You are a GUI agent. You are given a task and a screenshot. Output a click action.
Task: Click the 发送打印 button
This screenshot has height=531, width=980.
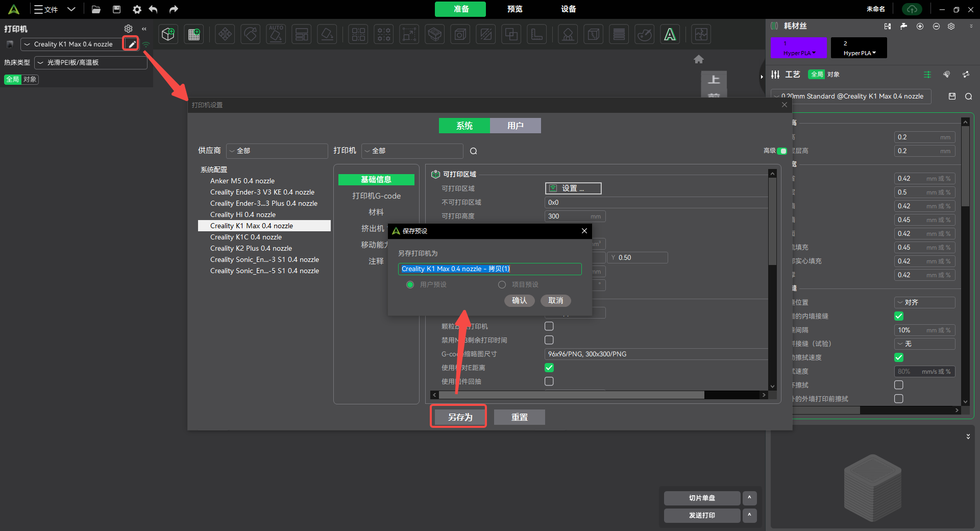point(702,515)
